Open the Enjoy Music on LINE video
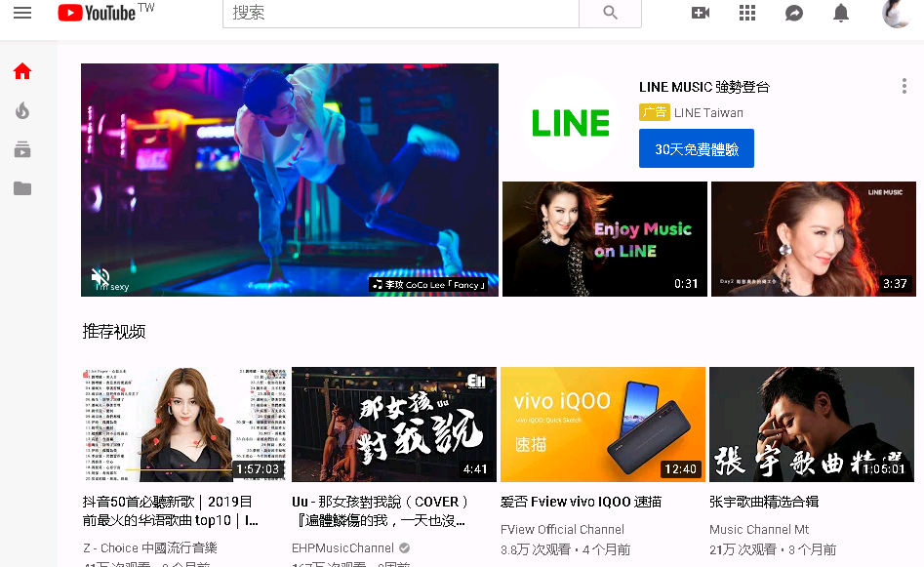The image size is (924, 567). pyautogui.click(x=605, y=239)
